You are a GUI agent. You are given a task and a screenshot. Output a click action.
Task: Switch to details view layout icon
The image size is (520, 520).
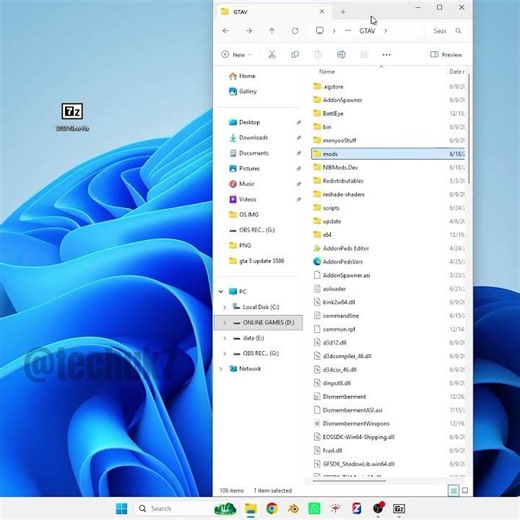pos(454,490)
